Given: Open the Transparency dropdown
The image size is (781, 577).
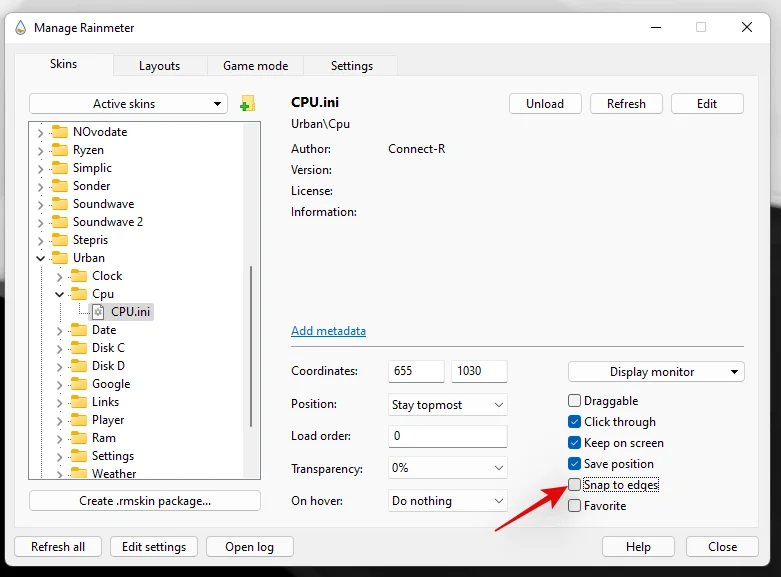Looking at the screenshot, I should (x=447, y=468).
